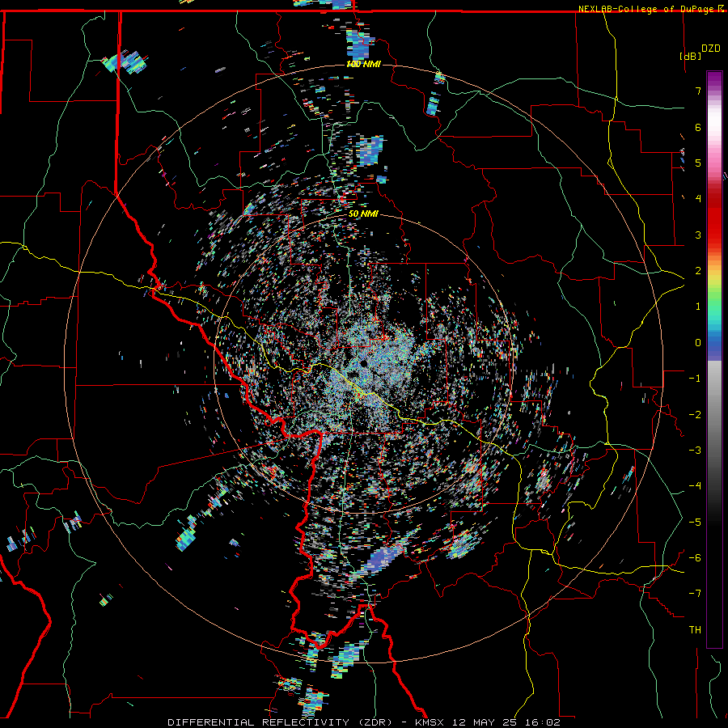This screenshot has height=728, width=728.
Task: Click the -5 value on color scale
Action: [695, 522]
